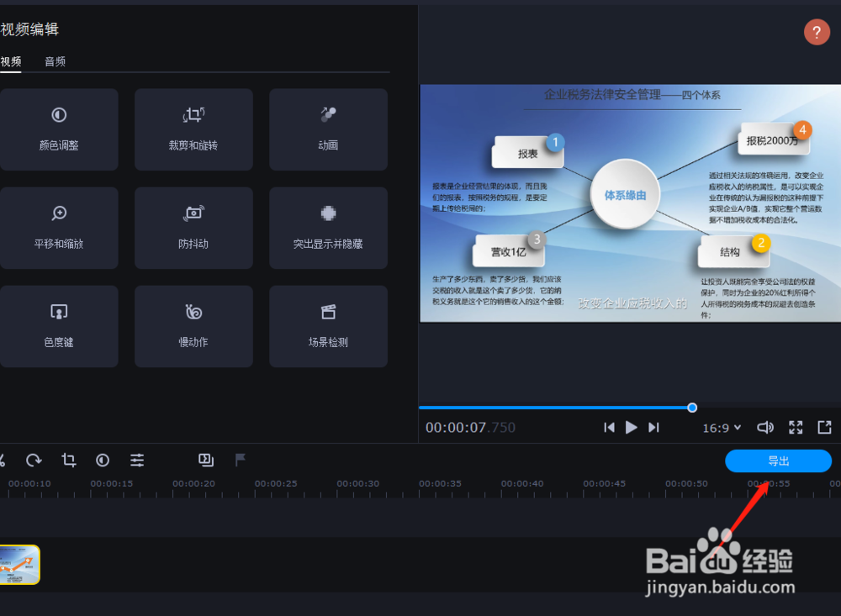Select the rotate tool above the timeline

[34, 460]
